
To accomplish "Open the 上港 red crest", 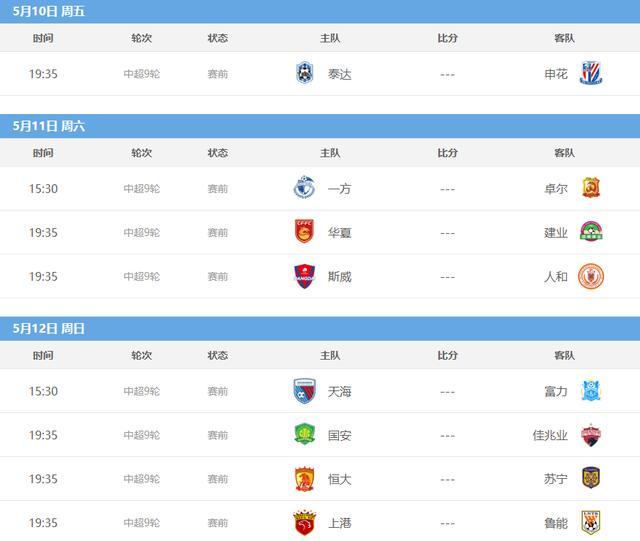I will coord(304,523).
